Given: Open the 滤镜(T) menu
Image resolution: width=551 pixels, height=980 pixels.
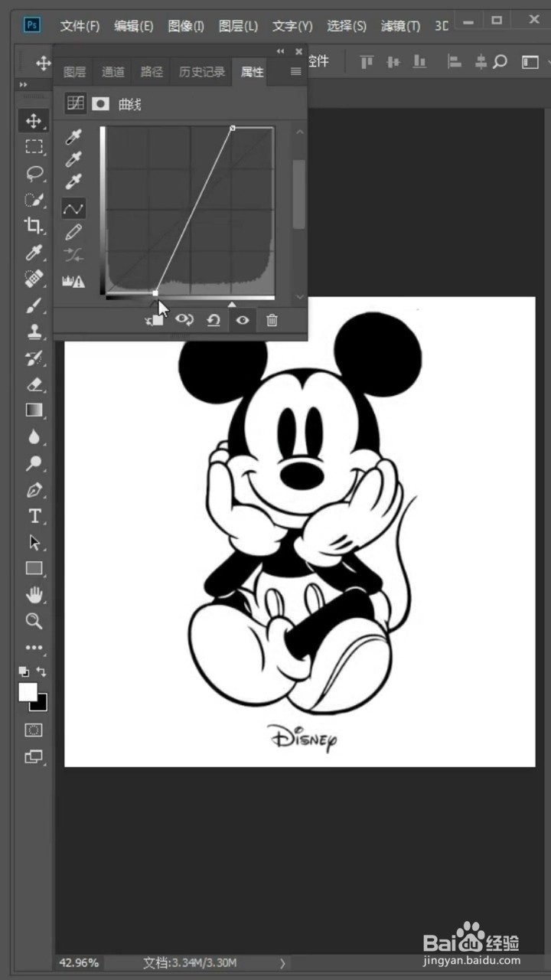Looking at the screenshot, I should (x=401, y=26).
